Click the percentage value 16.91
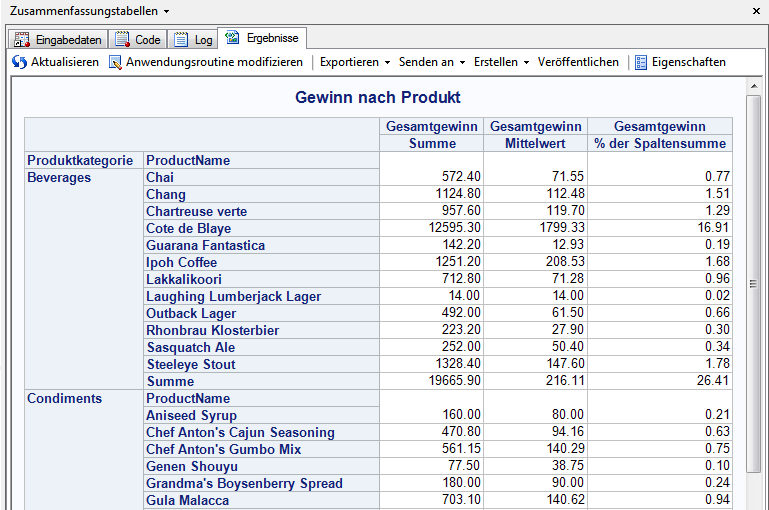Viewport: 769px width, 510px height. 713,228
